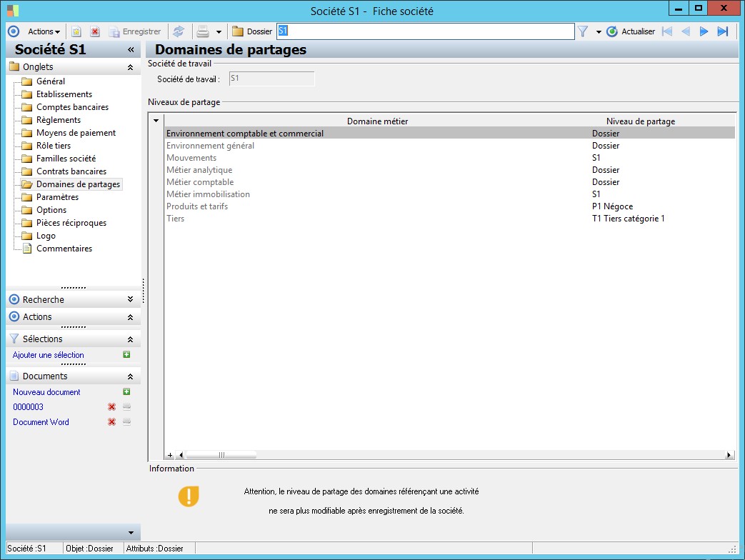The height and width of the screenshot is (560, 745).
Task: Delete Document Word with red X
Action: 111,421
